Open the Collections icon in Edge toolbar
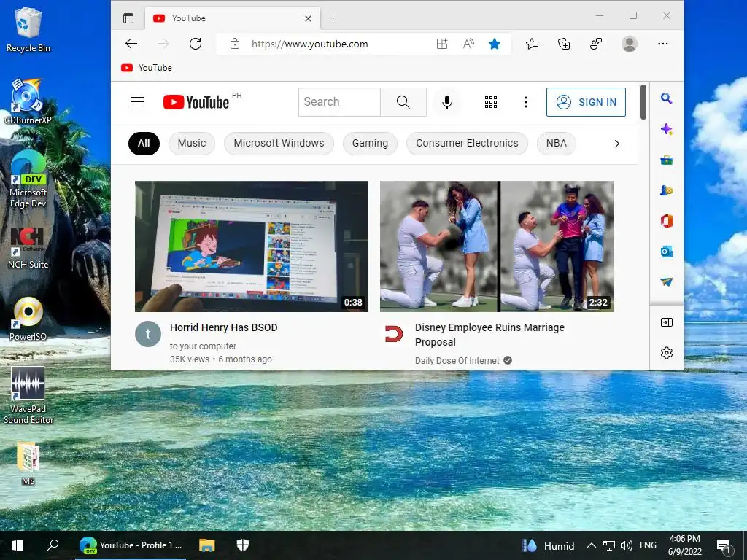Viewport: 747px width, 560px height. (x=564, y=44)
